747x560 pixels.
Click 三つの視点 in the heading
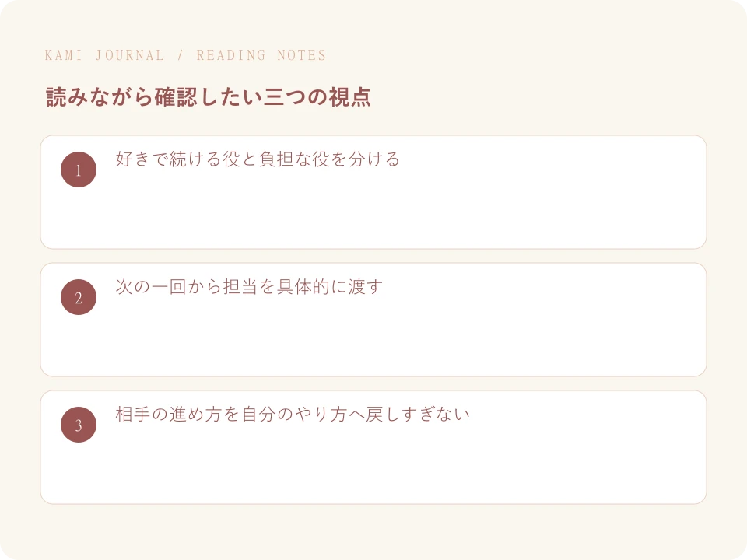(317, 96)
